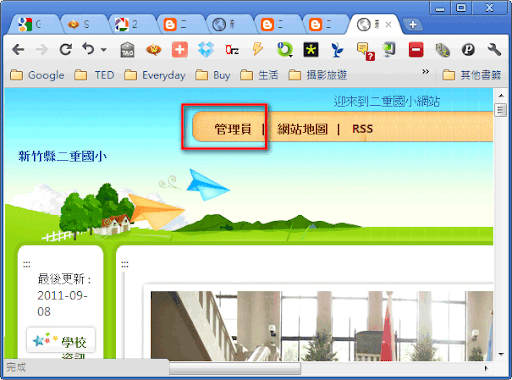This screenshot has height=380, width=512.
Task: Open a new tab with plus button
Action: pyautogui.click(x=413, y=24)
